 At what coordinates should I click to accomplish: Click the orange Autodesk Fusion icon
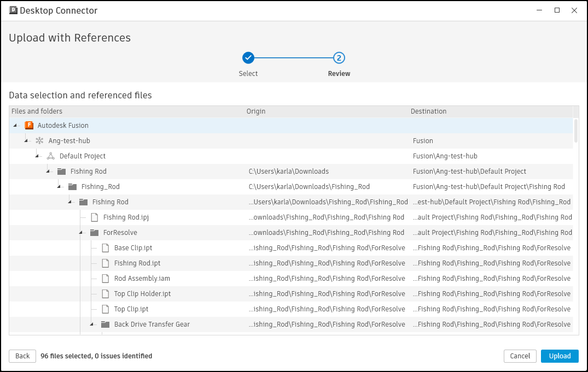[x=29, y=125]
